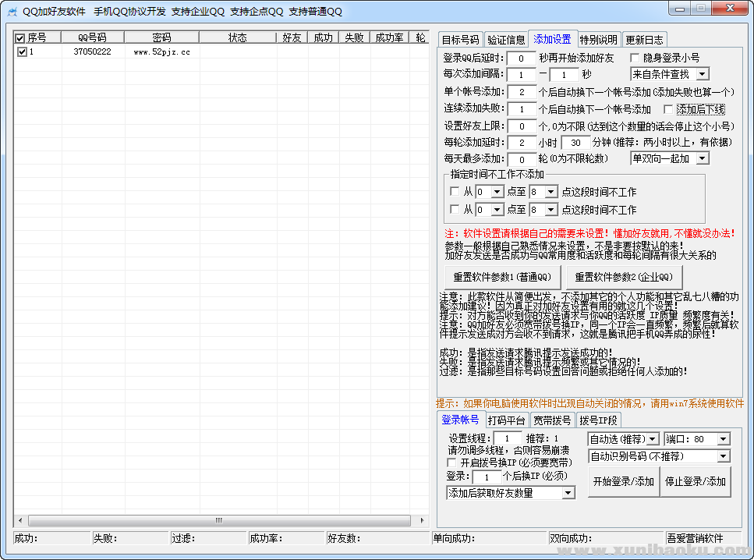Uncheck the row 1 account checkbox
The width and height of the screenshot is (754, 560).
(x=22, y=52)
